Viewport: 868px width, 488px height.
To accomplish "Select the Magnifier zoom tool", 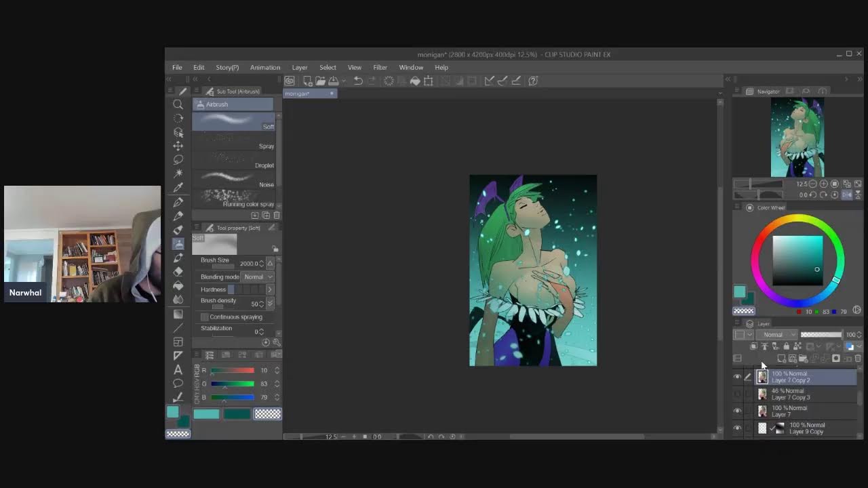I will pyautogui.click(x=178, y=104).
